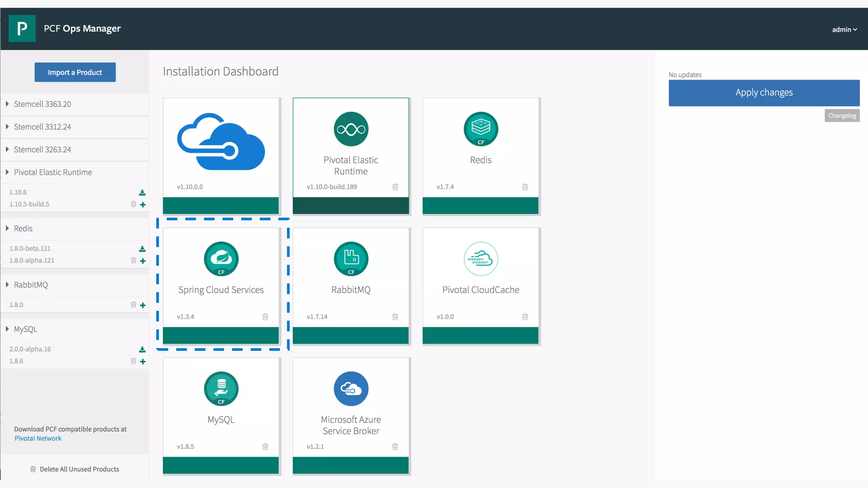Expand the Pivotal Elastic Runtime sidebar section
Screen dimensions: 868x488
pos(7,172)
